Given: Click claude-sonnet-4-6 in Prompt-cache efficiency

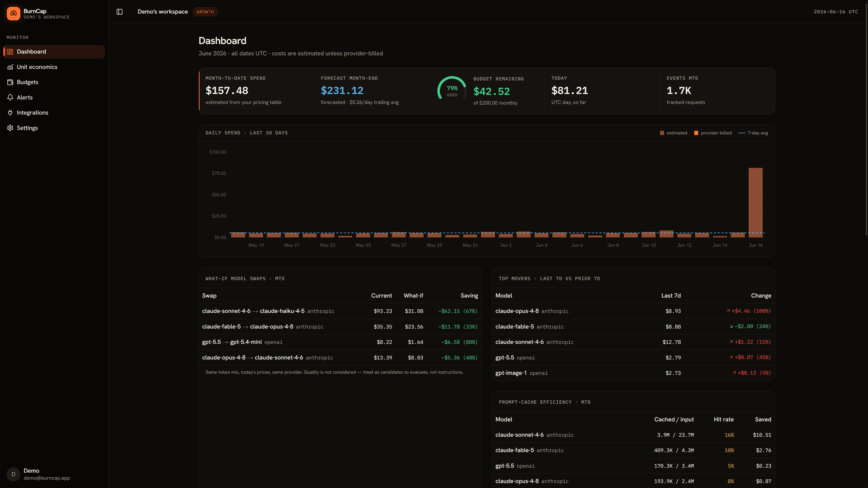Looking at the screenshot, I should (x=519, y=435).
